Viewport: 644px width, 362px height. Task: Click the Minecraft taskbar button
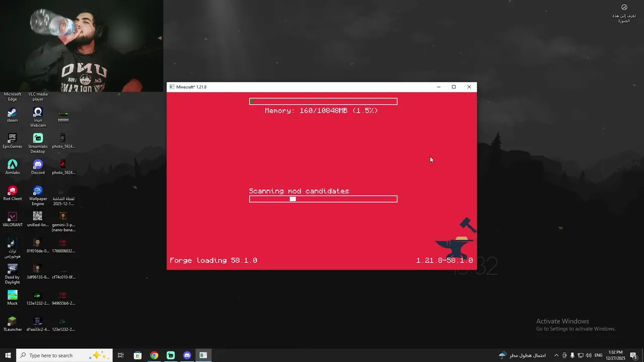click(203, 355)
